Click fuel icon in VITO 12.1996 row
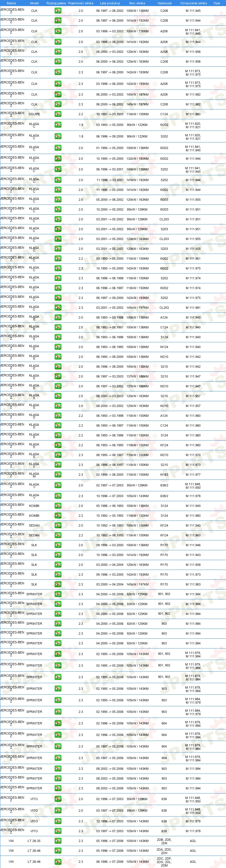The image size is (226, 868). (x=58, y=821)
